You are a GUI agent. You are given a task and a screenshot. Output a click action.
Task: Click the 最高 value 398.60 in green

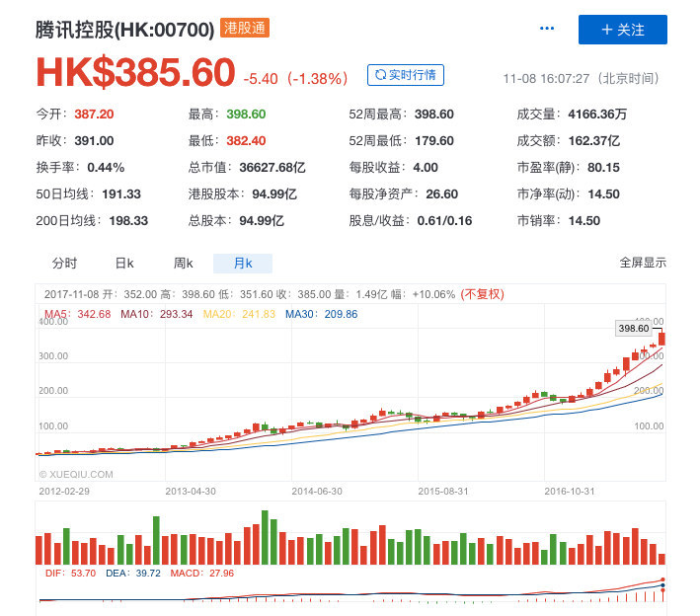coord(246,115)
